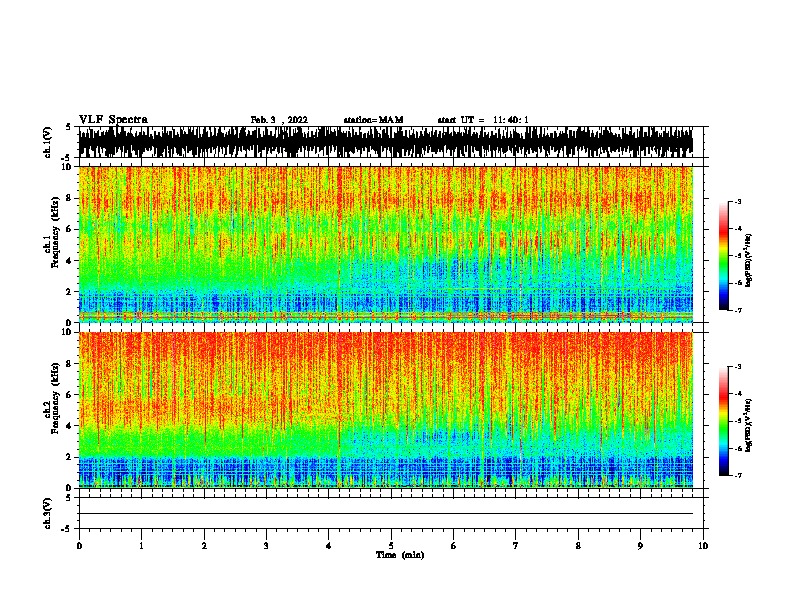Viewport: 792px width, 612px height.
Task: Click the "-7" label on ch.2 color bar
Action: click(737, 475)
